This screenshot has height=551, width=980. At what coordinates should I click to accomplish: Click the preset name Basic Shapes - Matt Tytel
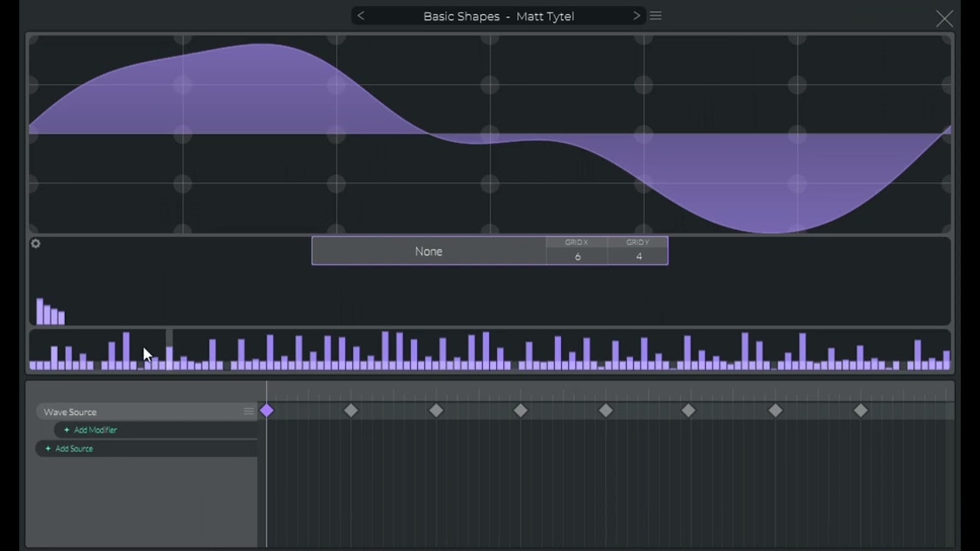[498, 16]
